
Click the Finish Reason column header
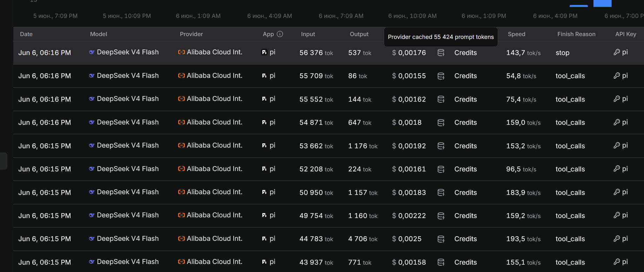click(x=576, y=34)
